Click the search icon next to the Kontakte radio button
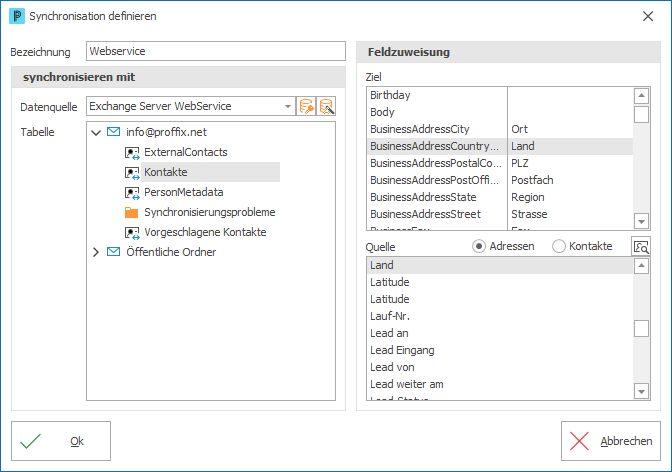This screenshot has width=672, height=472. [x=641, y=247]
